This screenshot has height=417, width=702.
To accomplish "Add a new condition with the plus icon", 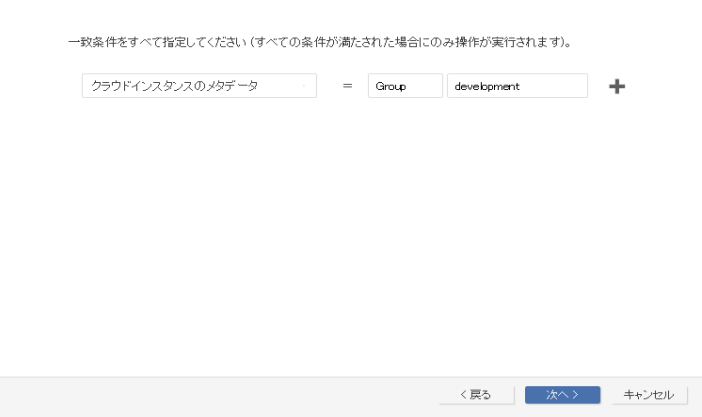I will pyautogui.click(x=617, y=86).
